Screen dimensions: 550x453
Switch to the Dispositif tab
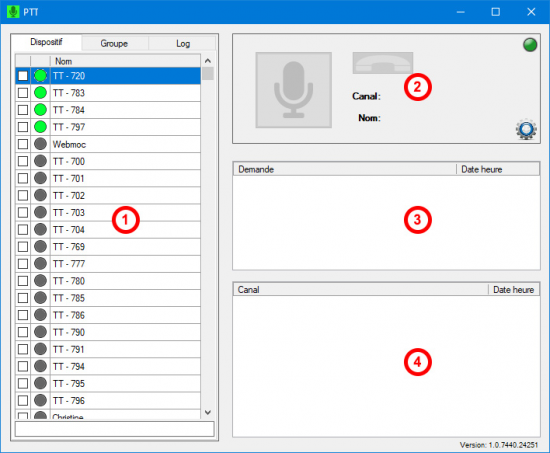click(x=46, y=42)
